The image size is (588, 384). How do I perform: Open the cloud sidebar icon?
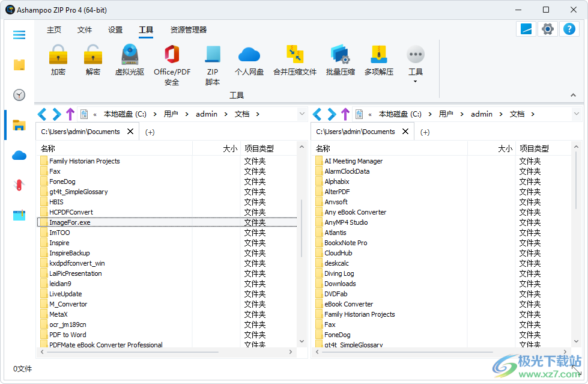pos(19,155)
